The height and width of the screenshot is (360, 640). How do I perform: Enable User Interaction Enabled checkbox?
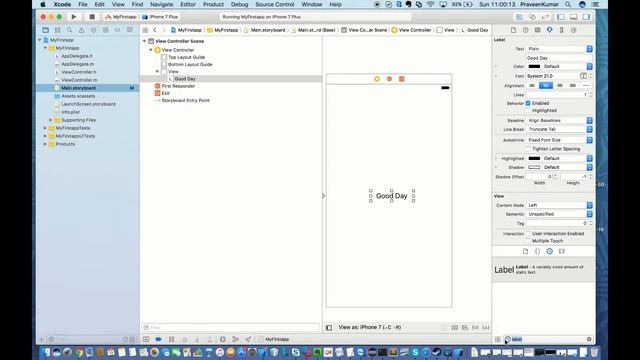coord(528,234)
